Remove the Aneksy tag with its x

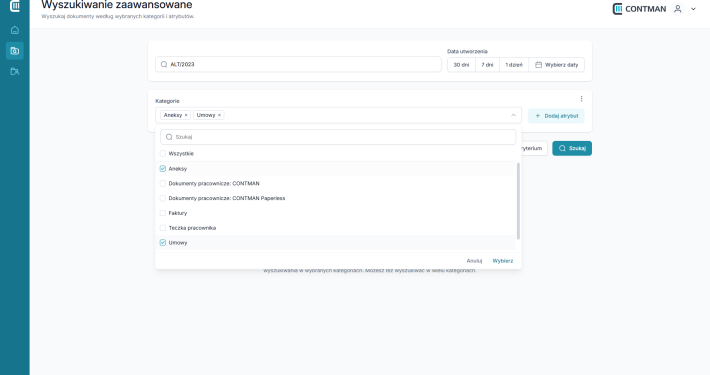[186, 115]
